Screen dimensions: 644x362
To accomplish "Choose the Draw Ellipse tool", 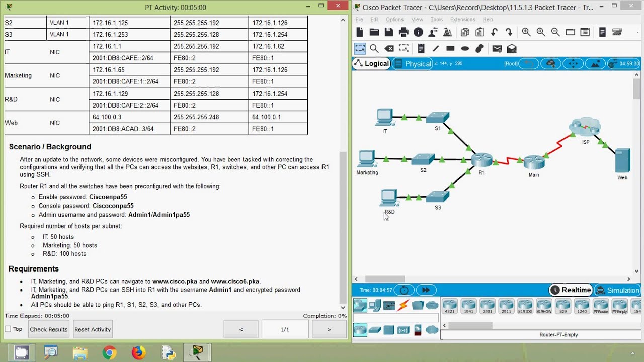I will [465, 49].
